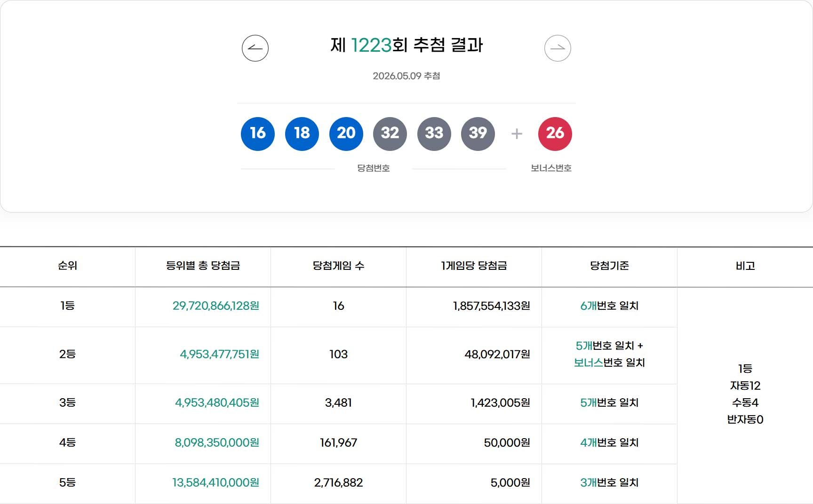Click total prize 4,953,480,405원
Image resolution: width=813 pixels, height=504 pixels.
(217, 402)
